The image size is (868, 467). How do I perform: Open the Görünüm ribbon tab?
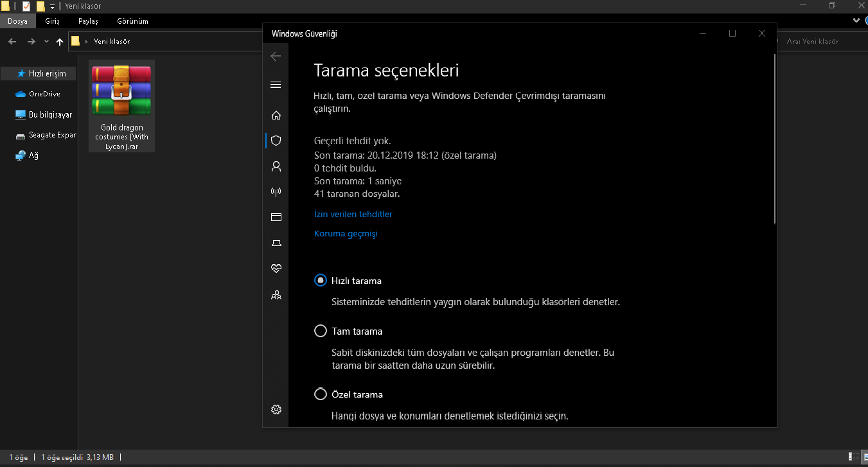point(132,21)
